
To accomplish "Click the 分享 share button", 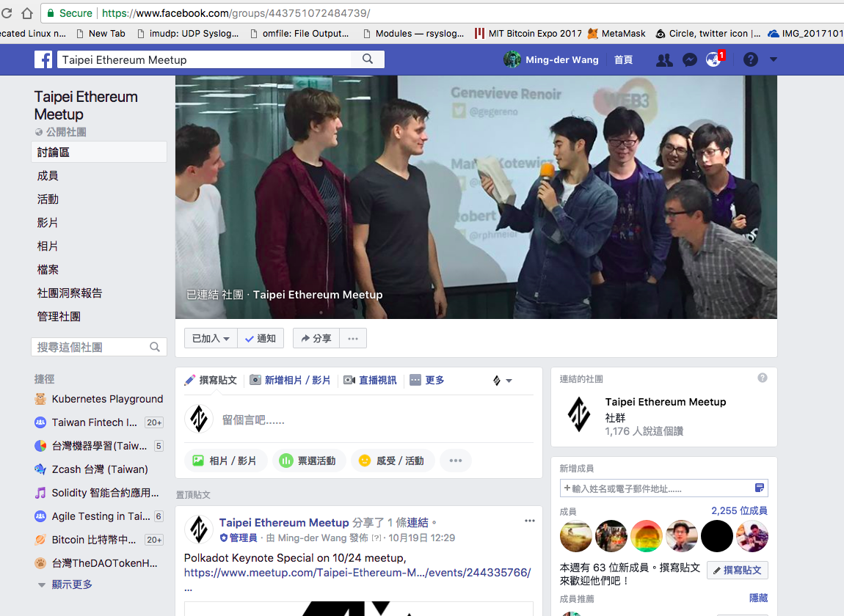I will (316, 338).
